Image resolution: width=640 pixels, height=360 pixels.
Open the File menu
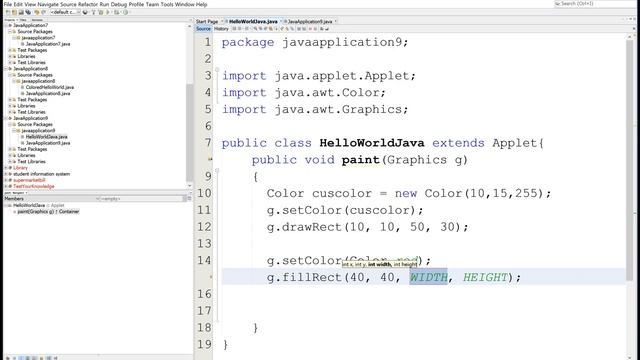7,4
